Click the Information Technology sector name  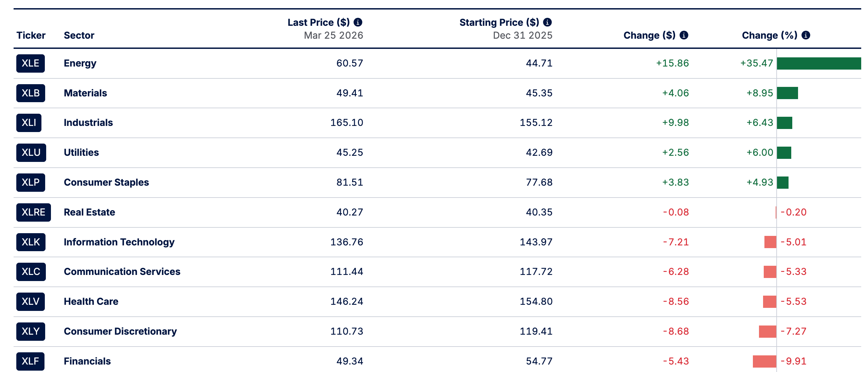(119, 242)
